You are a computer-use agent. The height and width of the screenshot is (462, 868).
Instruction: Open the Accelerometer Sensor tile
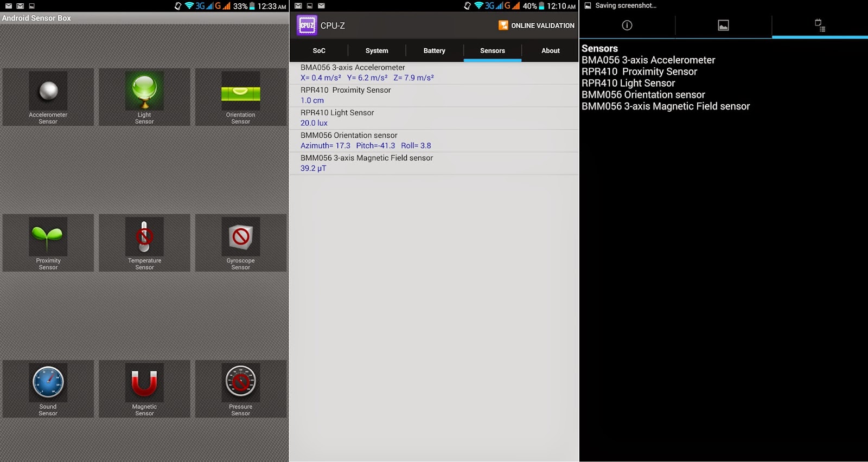pyautogui.click(x=48, y=97)
